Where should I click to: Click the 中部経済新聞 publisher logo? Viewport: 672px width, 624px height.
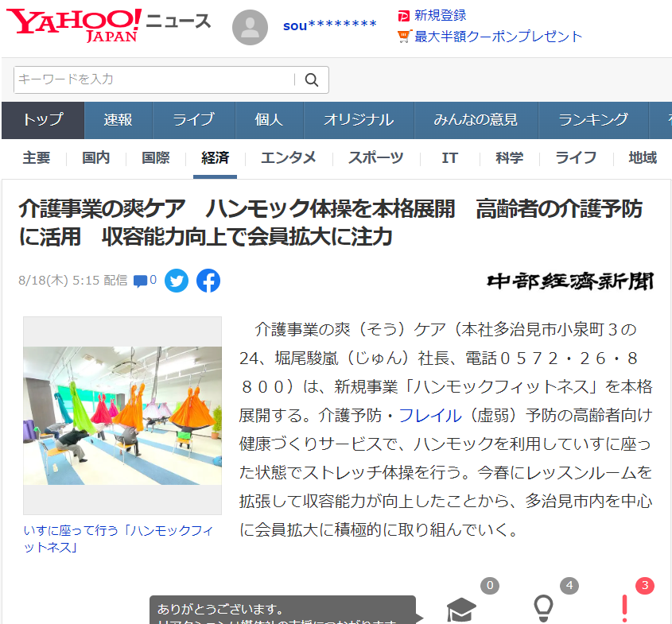point(570,281)
